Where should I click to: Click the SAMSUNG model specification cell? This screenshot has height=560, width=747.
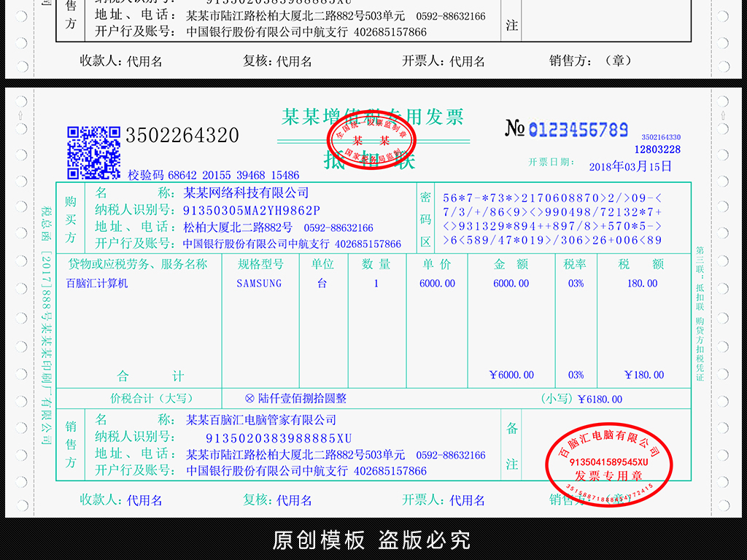pyautogui.click(x=260, y=283)
